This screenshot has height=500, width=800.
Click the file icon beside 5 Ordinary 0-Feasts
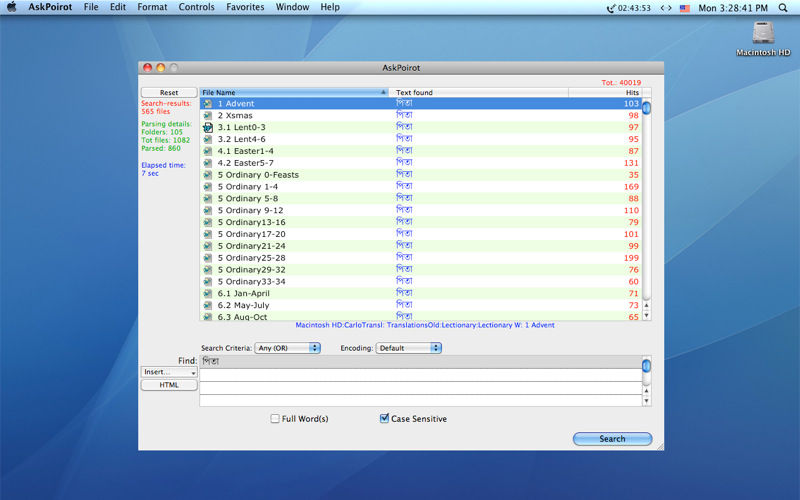pyautogui.click(x=208, y=174)
